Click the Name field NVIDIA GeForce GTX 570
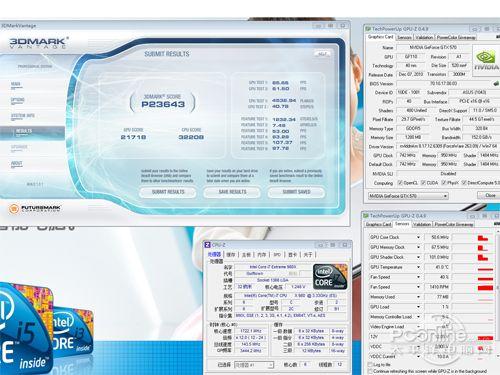 point(433,48)
